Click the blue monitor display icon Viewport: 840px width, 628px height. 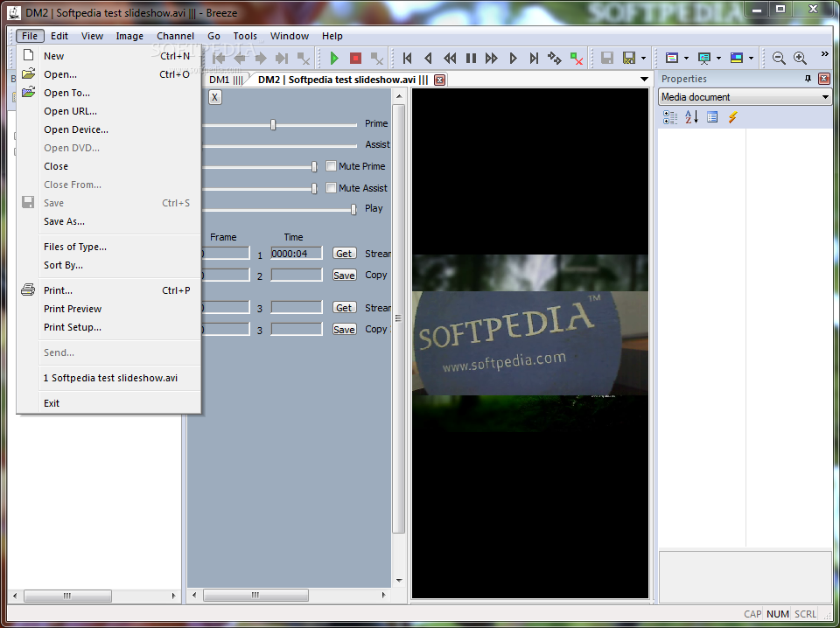737,58
